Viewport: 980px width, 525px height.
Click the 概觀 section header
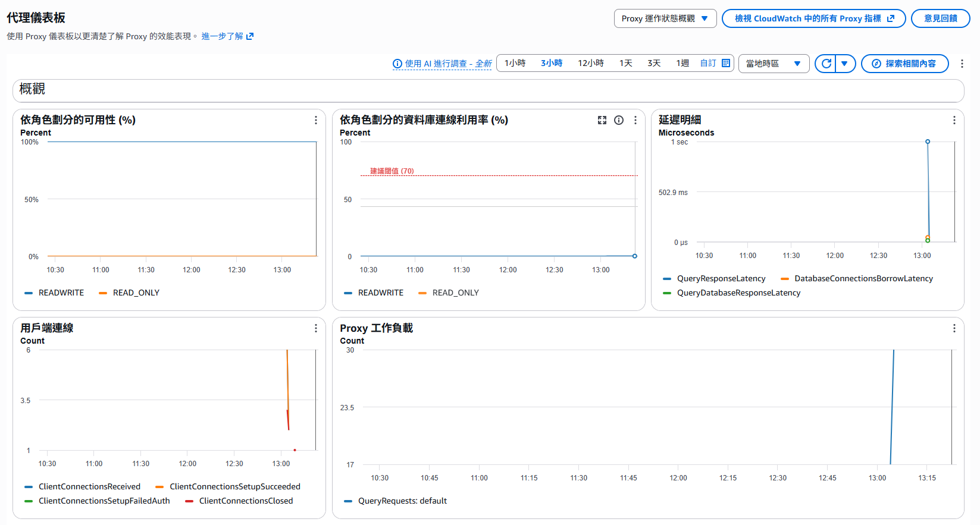(x=488, y=90)
